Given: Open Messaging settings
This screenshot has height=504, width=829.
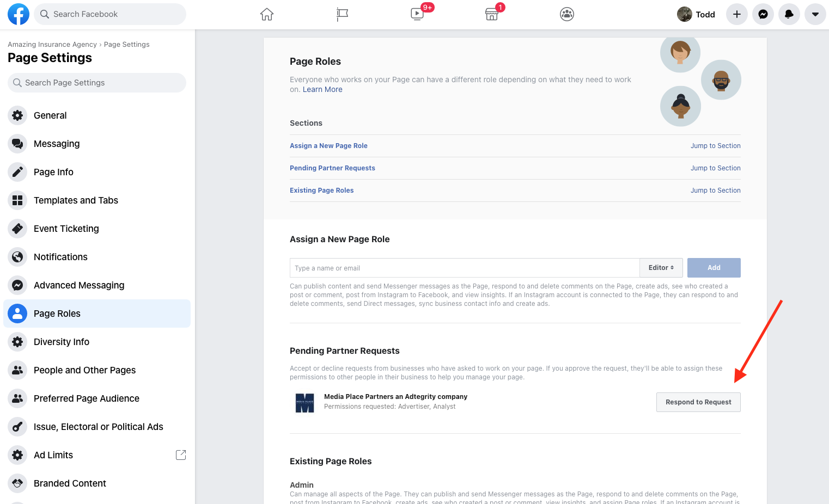Looking at the screenshot, I should click(97, 144).
